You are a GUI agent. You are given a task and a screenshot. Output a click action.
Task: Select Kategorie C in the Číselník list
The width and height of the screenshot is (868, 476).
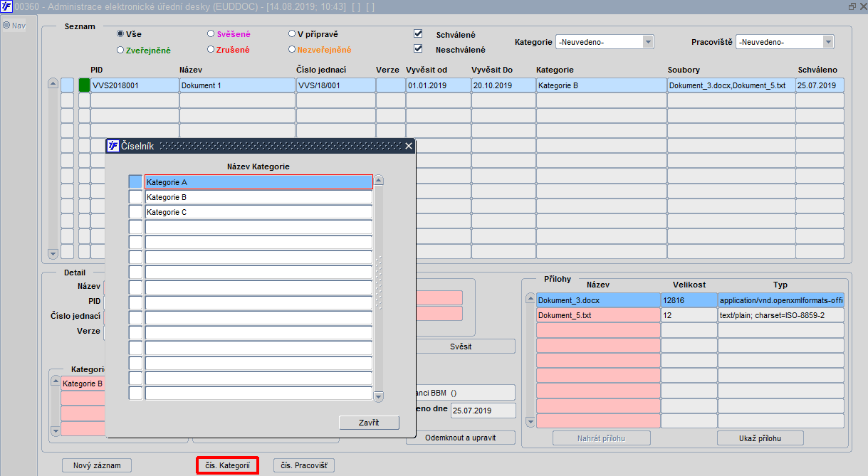point(258,212)
